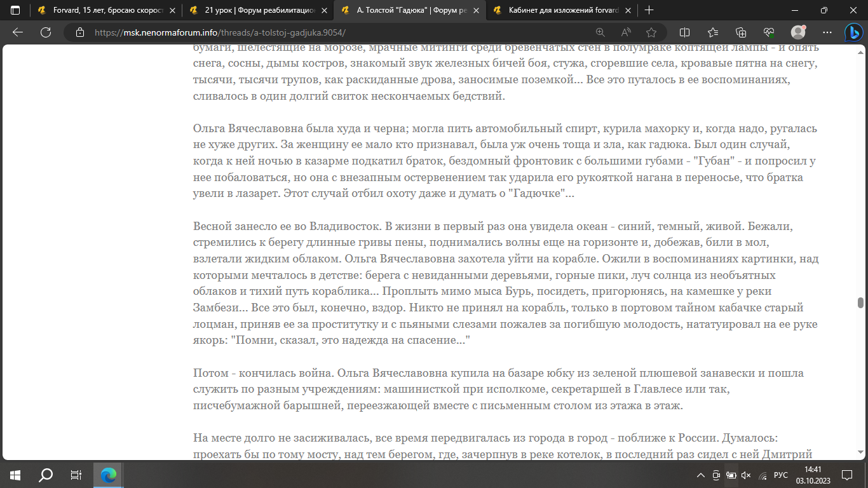Start Read Aloud for this page
The width and height of the screenshot is (868, 488).
click(x=626, y=32)
